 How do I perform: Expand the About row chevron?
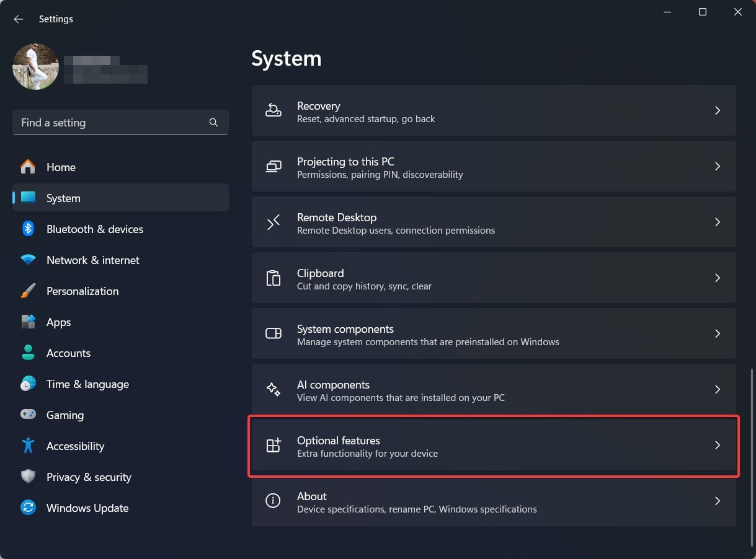[x=717, y=501]
